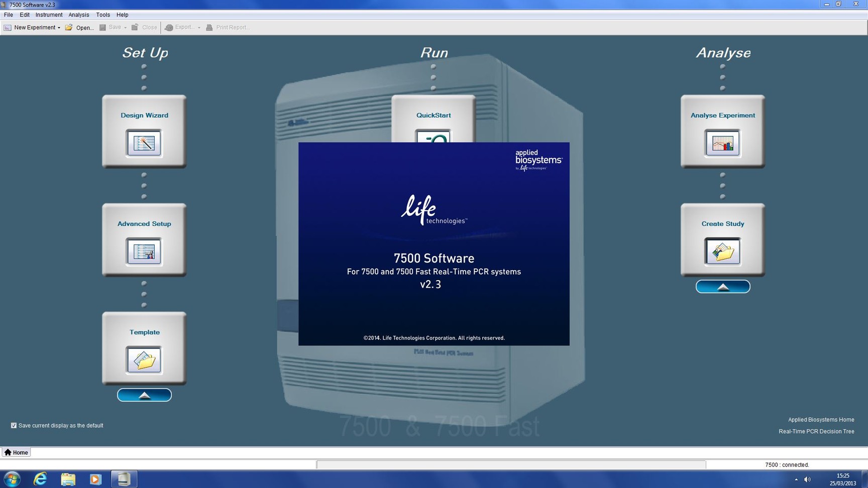This screenshot has width=868, height=488.
Task: Click Print Report in the toolbar
Action: pyautogui.click(x=228, y=27)
